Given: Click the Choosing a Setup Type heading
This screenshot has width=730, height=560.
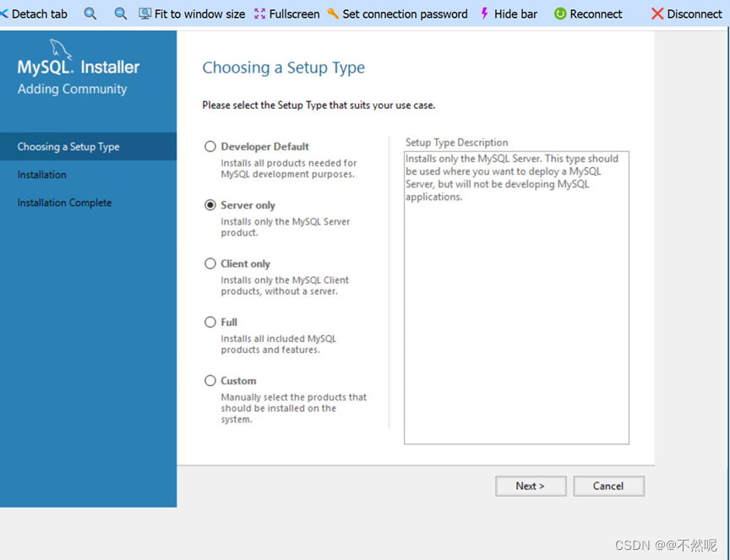Looking at the screenshot, I should 284,68.
